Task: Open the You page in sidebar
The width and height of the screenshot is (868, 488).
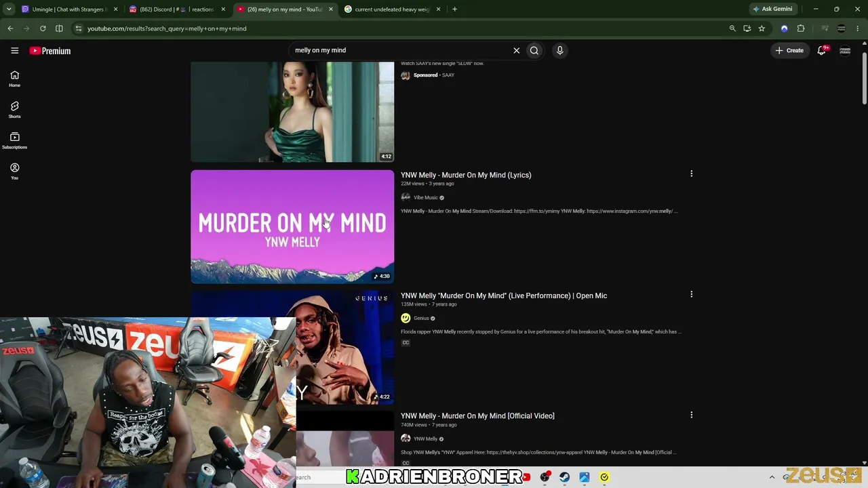Action: 14,171
